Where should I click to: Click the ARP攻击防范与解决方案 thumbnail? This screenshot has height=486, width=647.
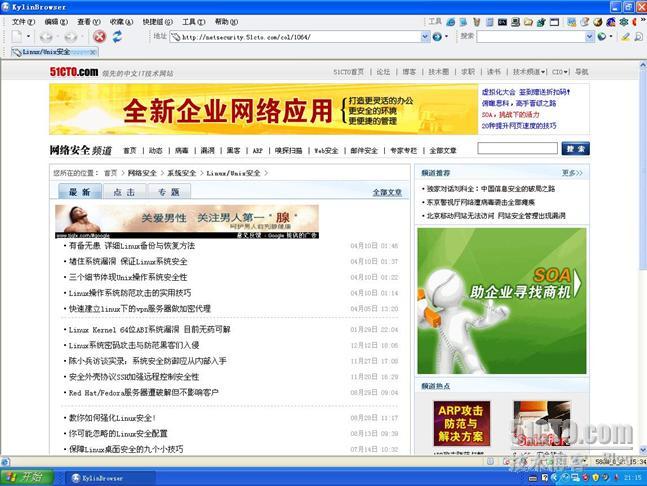click(x=462, y=424)
